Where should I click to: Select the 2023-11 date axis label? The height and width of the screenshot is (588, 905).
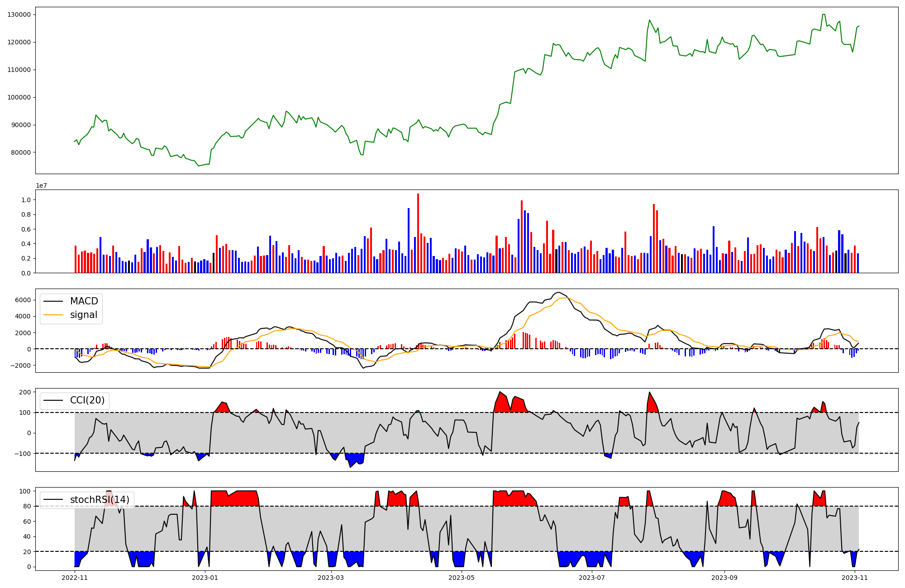[x=855, y=578]
